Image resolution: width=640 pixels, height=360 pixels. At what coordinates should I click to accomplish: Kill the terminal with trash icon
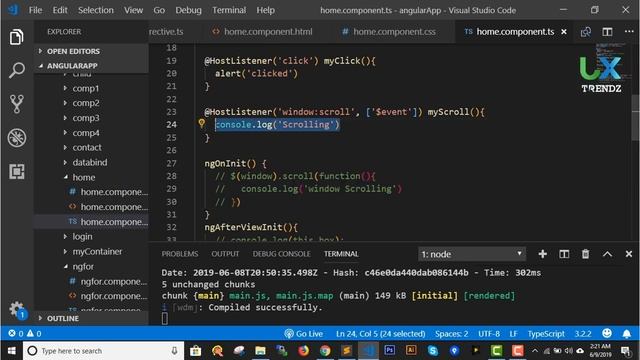[585, 254]
